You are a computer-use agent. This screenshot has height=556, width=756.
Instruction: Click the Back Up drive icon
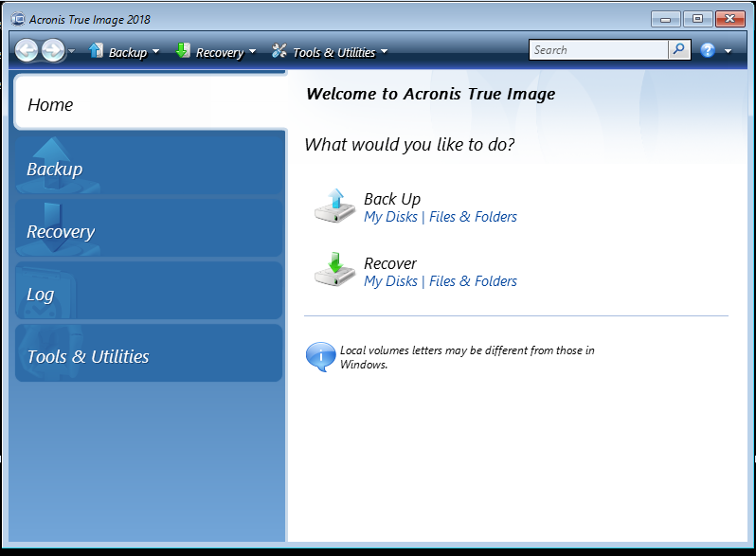tap(334, 206)
